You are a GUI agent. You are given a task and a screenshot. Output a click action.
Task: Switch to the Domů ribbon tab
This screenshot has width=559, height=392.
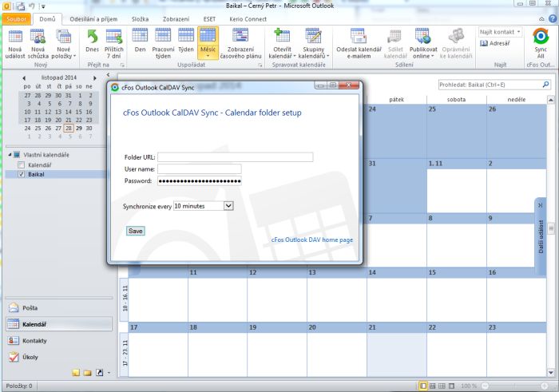tap(47, 19)
